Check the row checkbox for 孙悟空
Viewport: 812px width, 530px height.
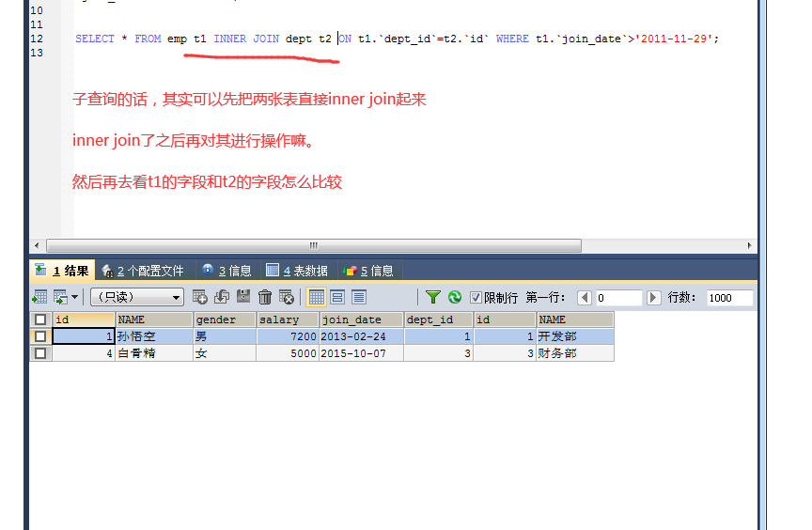[x=40, y=336]
